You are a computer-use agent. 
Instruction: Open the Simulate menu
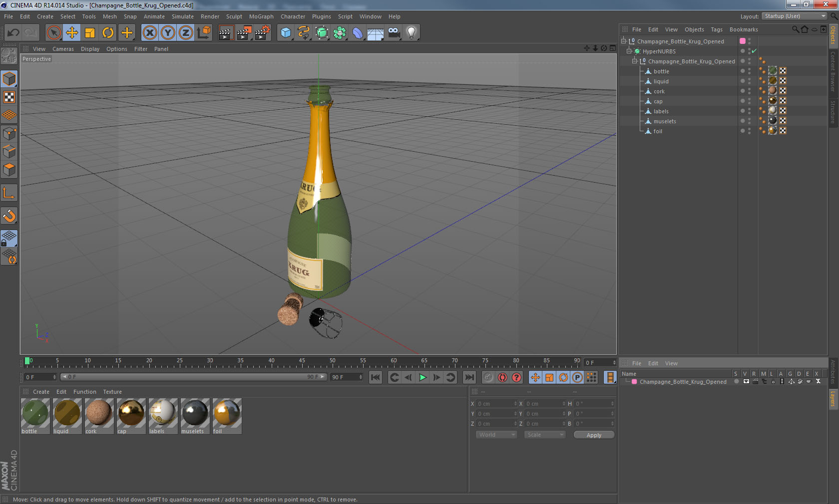click(183, 16)
